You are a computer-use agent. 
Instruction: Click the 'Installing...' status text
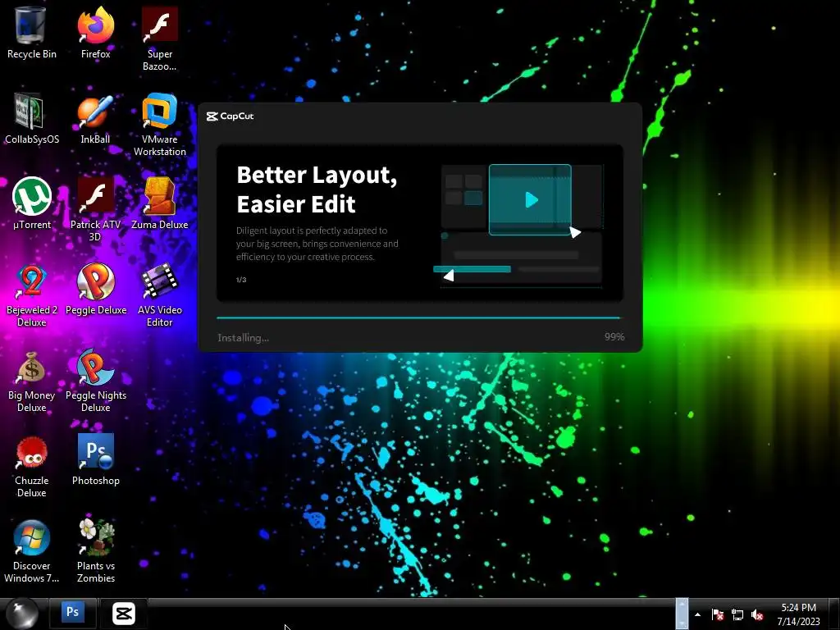(x=243, y=337)
